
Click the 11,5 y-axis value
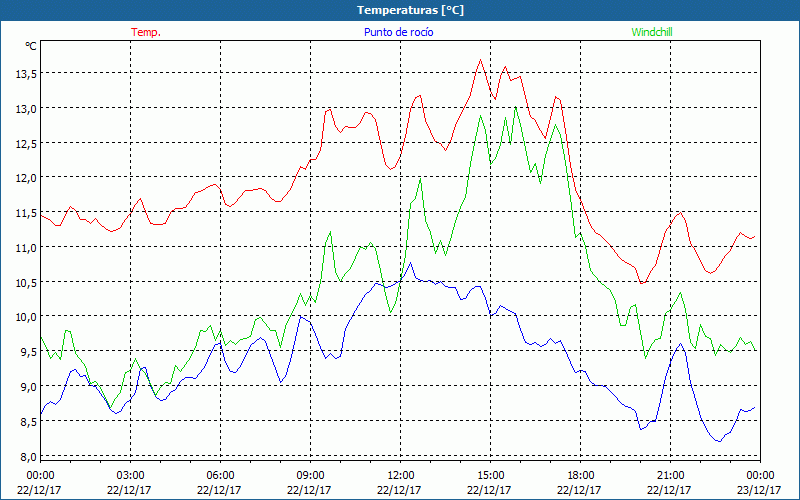tap(26, 213)
